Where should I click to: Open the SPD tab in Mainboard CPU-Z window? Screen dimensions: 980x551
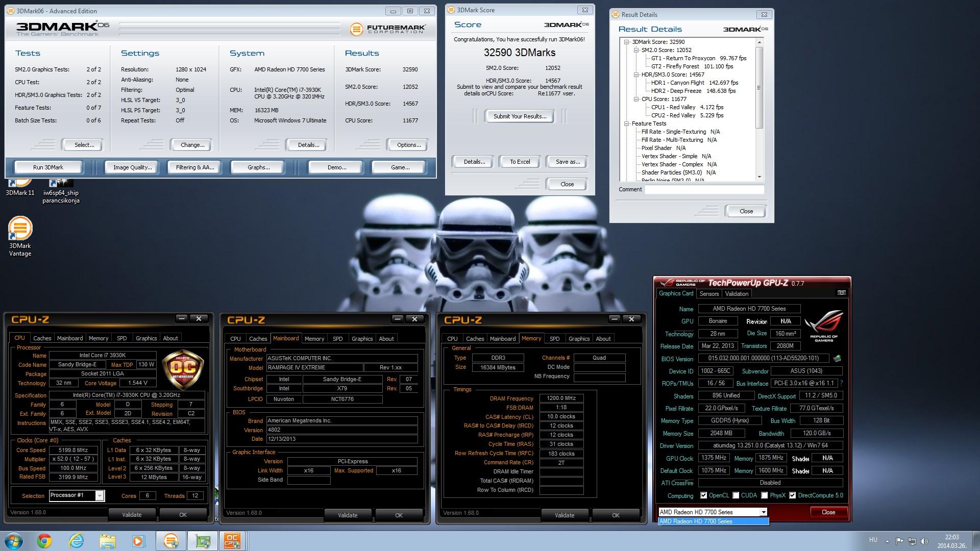[338, 339]
